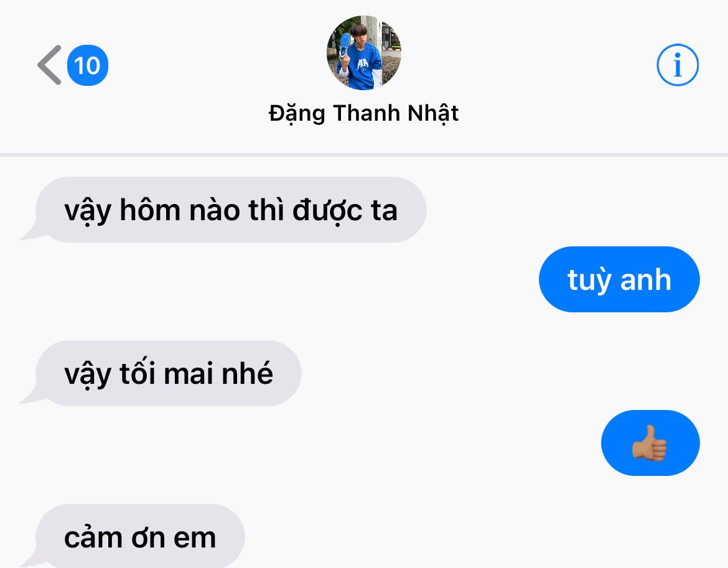This screenshot has width=728, height=568.
Task: Tap the word 'hôm' in first message
Action: point(150,210)
